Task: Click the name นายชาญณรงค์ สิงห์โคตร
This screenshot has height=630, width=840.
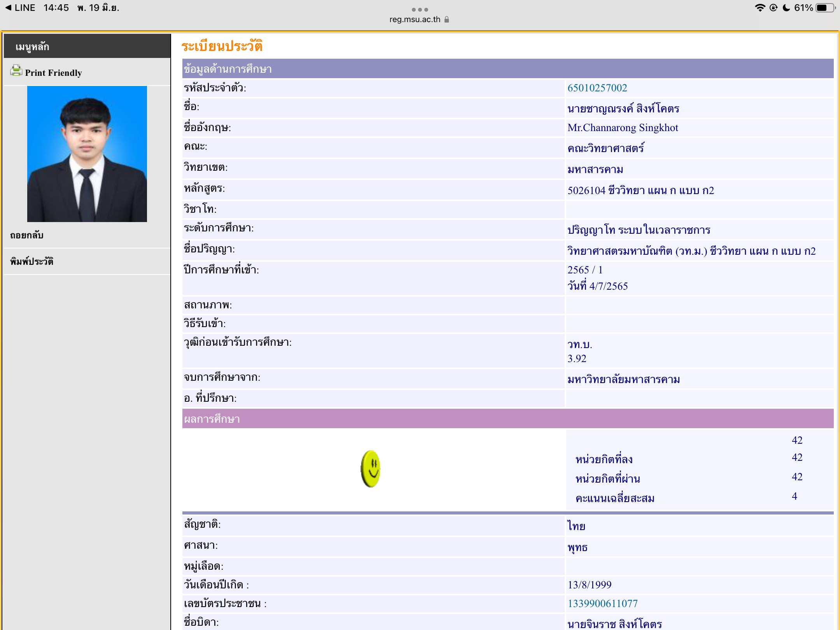Action: point(623,108)
